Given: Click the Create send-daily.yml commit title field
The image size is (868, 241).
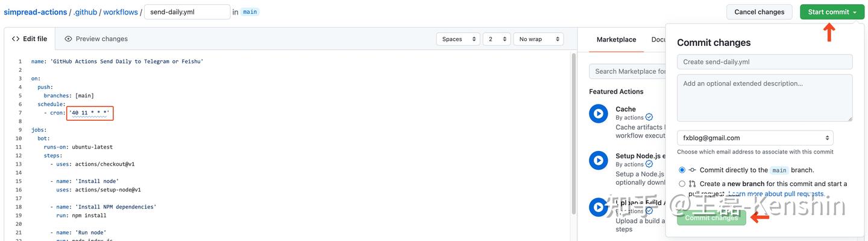Looking at the screenshot, I should (x=765, y=62).
